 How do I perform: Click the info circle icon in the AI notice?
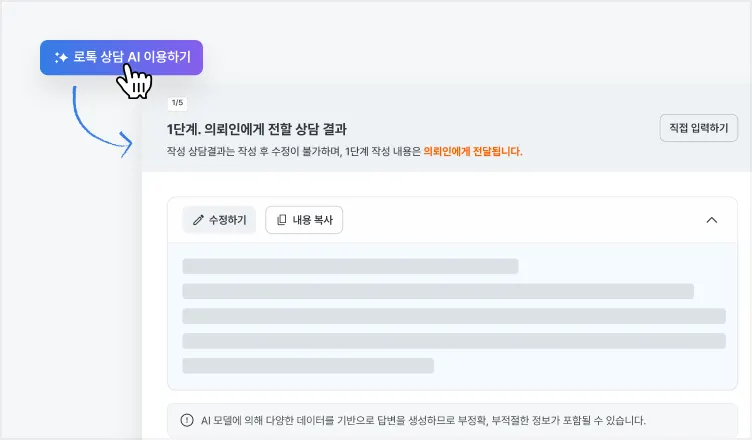pyautogui.click(x=187, y=420)
